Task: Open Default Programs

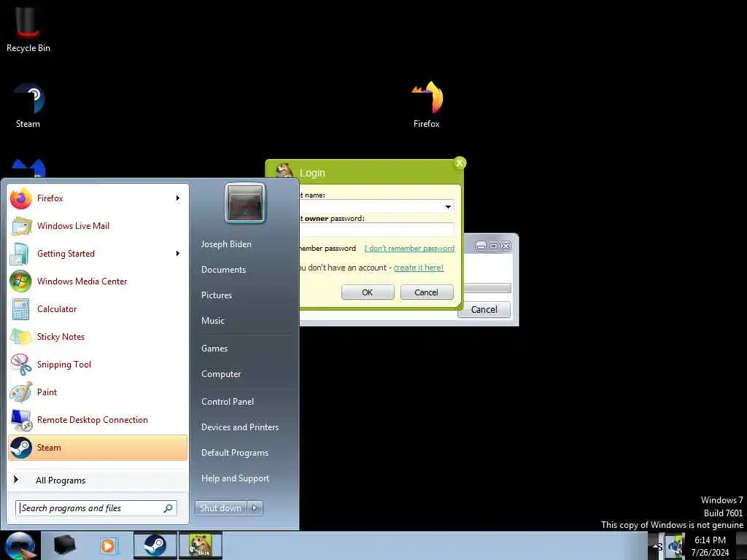Action: pyautogui.click(x=235, y=453)
